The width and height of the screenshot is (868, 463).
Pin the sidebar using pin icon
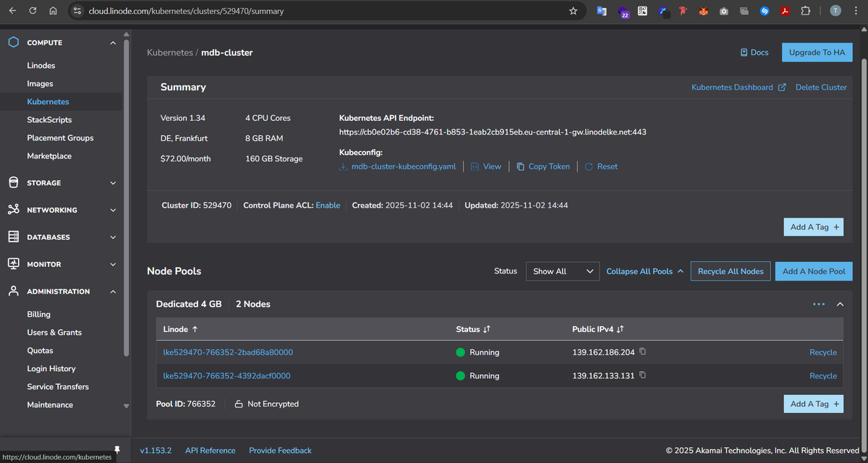(117, 450)
